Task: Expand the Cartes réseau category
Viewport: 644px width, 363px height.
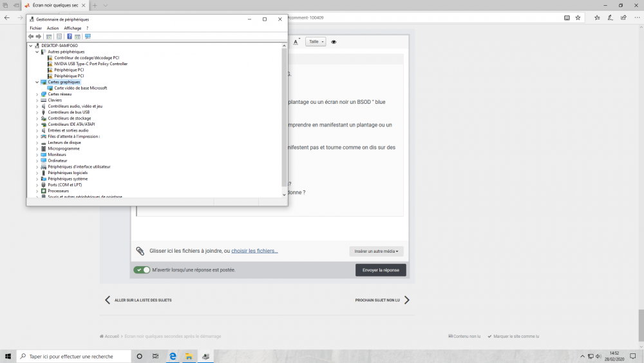Action: point(37,94)
